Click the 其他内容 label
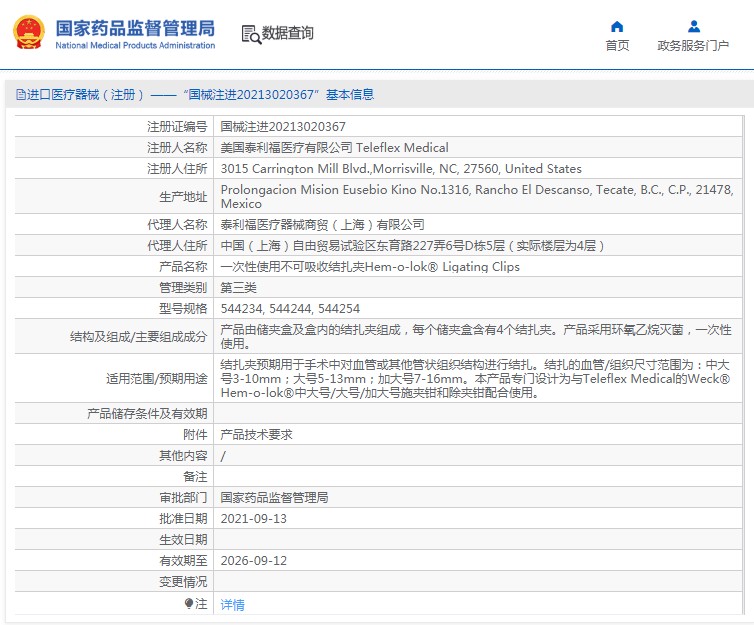This screenshot has width=754, height=625. pos(183,456)
